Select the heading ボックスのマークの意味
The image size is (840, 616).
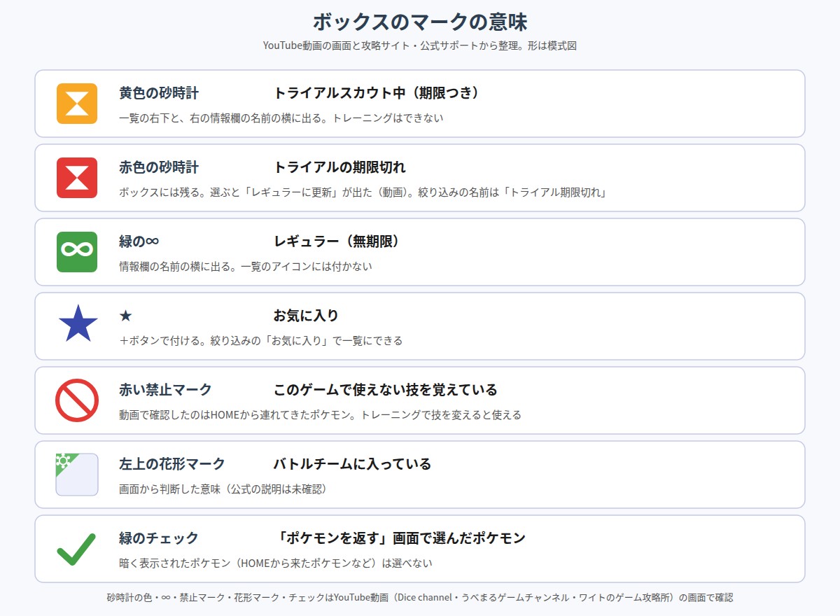420,21
